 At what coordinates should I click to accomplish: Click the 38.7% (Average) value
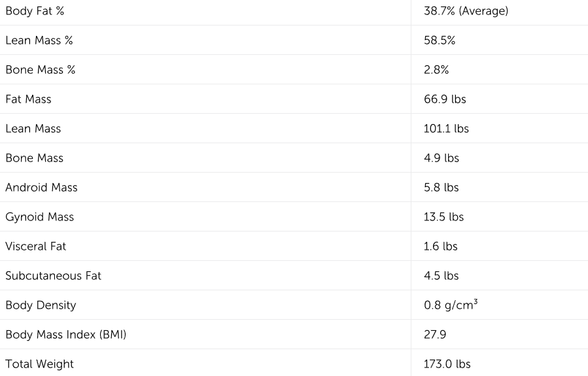(x=466, y=11)
